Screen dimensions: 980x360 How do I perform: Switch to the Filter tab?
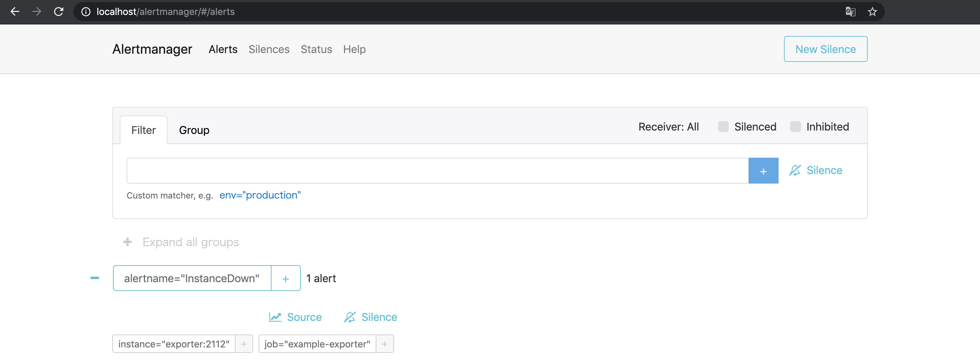pyautogui.click(x=143, y=130)
